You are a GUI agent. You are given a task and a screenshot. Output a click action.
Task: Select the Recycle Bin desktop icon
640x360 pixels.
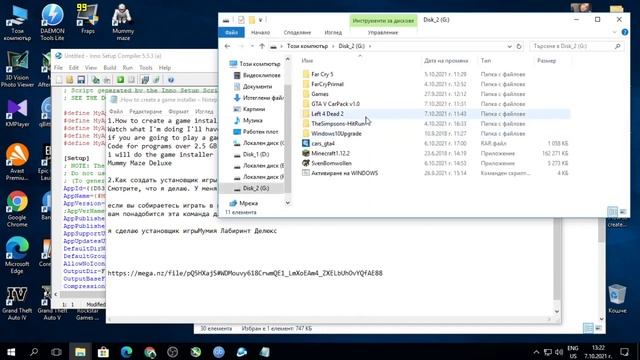point(617,299)
